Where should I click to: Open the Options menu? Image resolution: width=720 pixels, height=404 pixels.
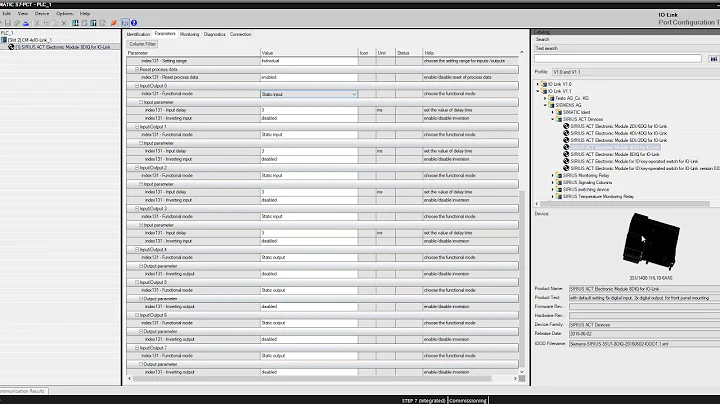64,13
